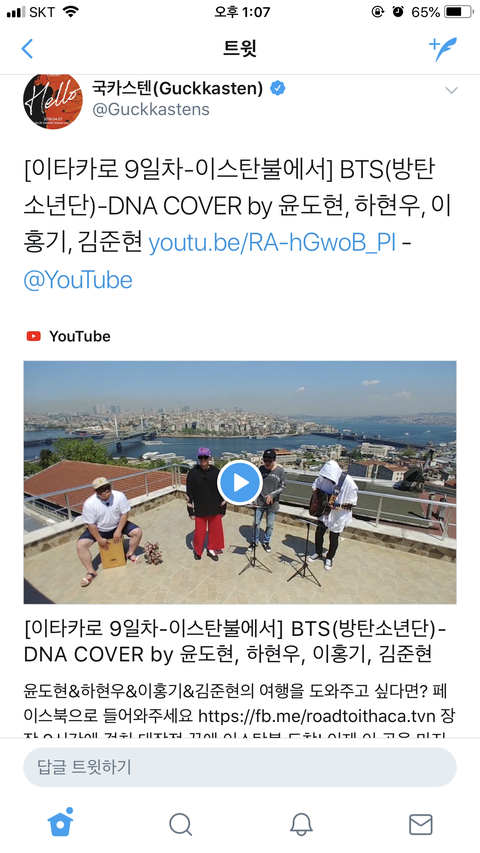Tap the battery indicator in status bar
Screen dimensions: 480x853
(x=459, y=11)
